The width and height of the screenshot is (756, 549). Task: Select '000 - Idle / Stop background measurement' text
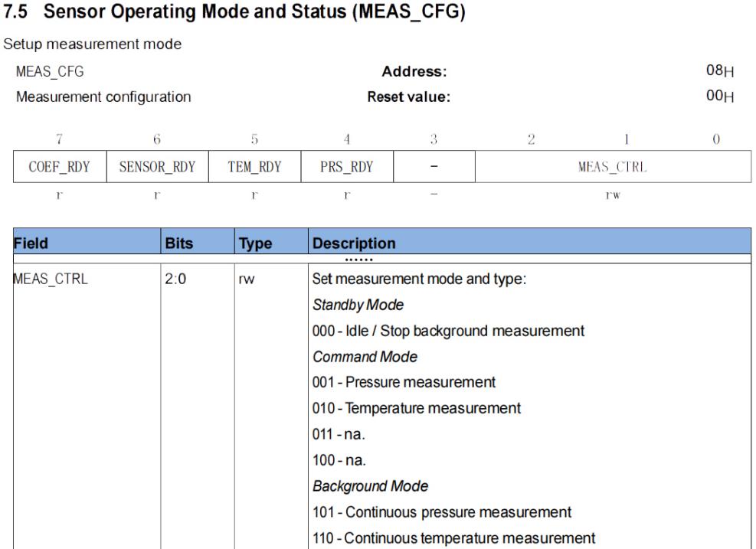pyautogui.click(x=448, y=331)
